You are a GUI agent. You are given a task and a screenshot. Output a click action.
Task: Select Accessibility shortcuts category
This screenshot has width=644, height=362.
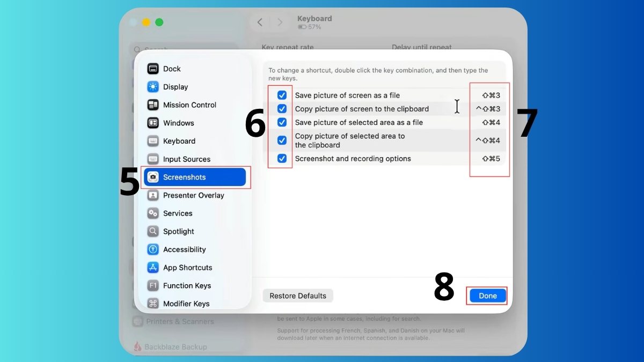click(x=195, y=249)
